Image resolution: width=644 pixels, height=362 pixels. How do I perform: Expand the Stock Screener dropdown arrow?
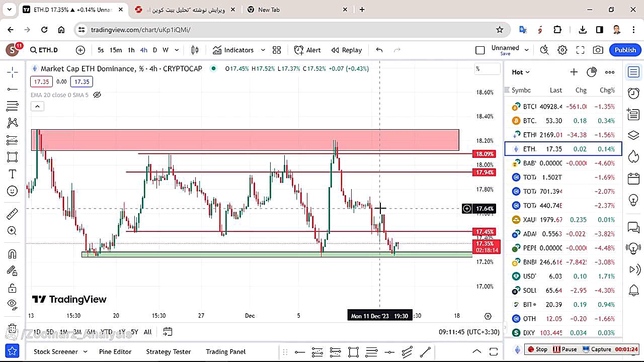coord(85,351)
